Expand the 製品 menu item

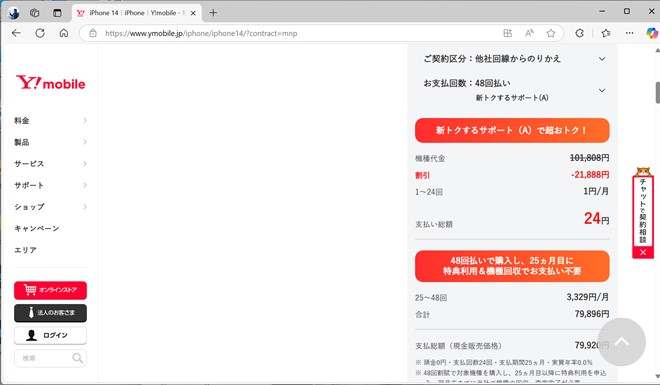(x=51, y=142)
